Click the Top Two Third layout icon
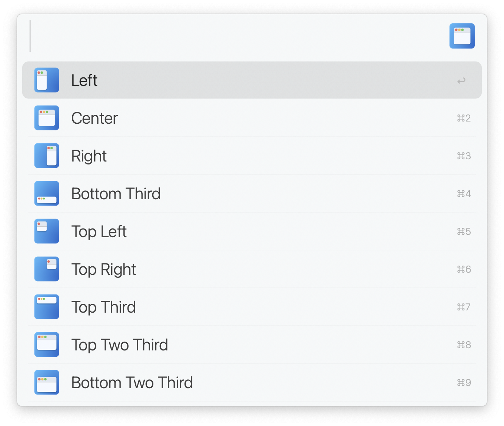Viewport: 504px width, 426px height. 47,345
